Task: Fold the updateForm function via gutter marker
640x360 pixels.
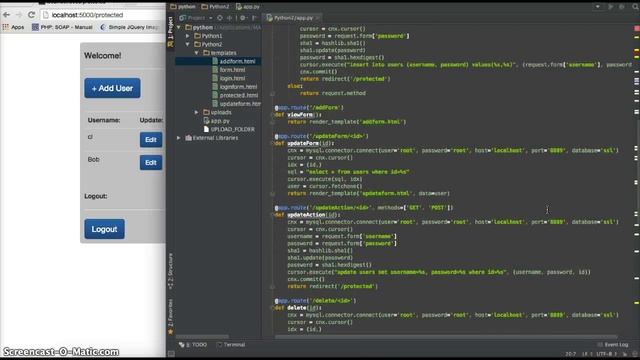Action: (272, 143)
